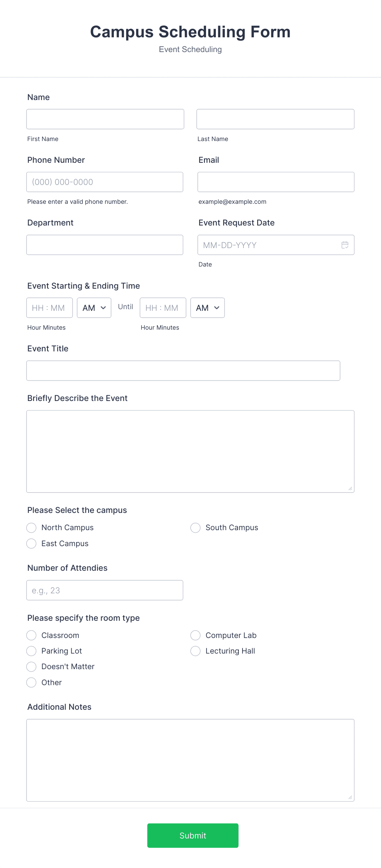Choose Classroom as the room type

point(31,635)
